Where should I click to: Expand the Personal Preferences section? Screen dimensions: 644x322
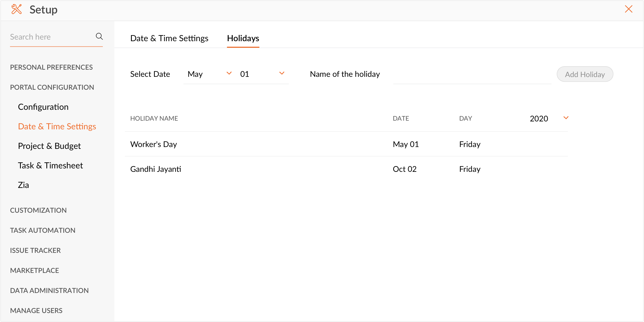tap(51, 67)
